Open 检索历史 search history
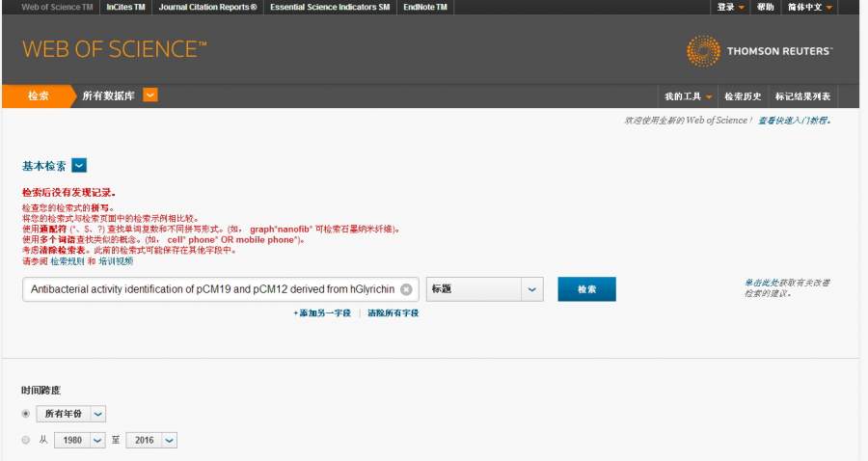This screenshot has width=868, height=461. pyautogui.click(x=743, y=96)
